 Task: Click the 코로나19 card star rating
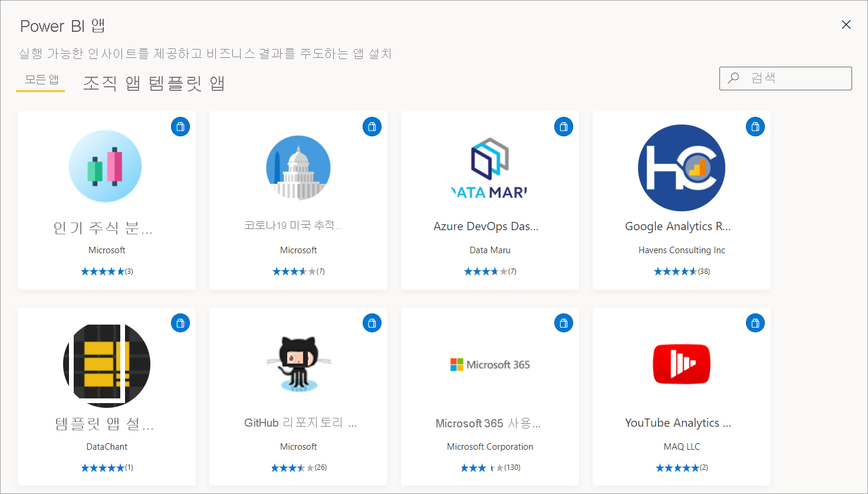click(x=298, y=271)
